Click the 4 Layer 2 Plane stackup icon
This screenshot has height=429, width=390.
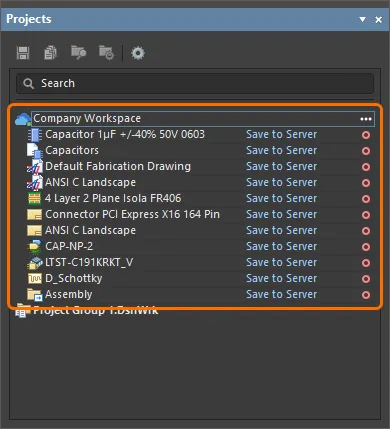pyautogui.click(x=34, y=198)
